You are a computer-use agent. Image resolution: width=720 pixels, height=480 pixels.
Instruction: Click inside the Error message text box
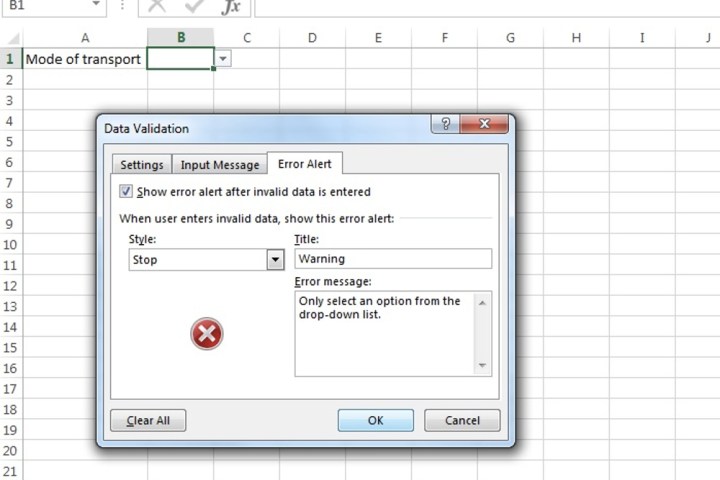point(384,333)
